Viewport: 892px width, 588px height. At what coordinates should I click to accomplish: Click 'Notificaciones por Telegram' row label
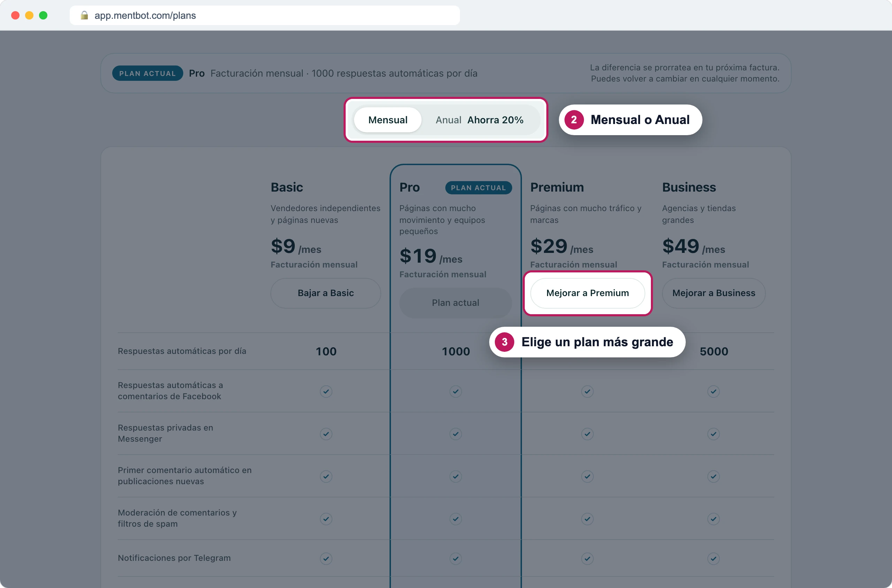coord(174,558)
